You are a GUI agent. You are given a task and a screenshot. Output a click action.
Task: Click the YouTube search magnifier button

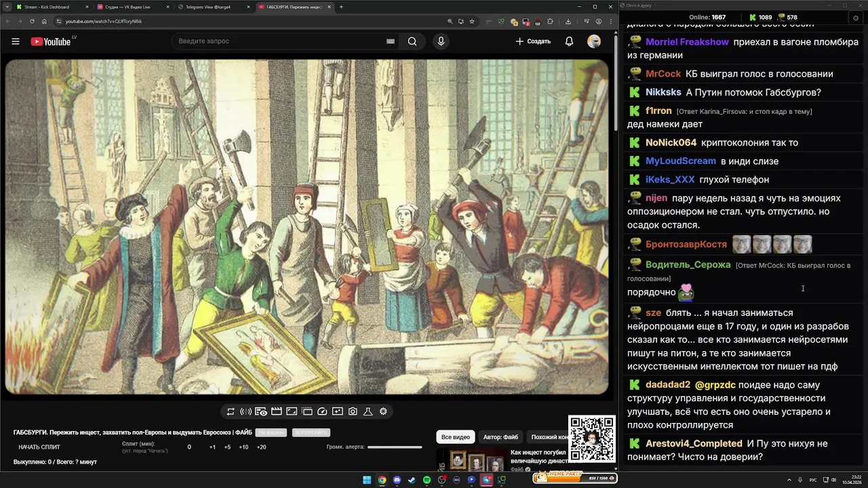(x=412, y=41)
